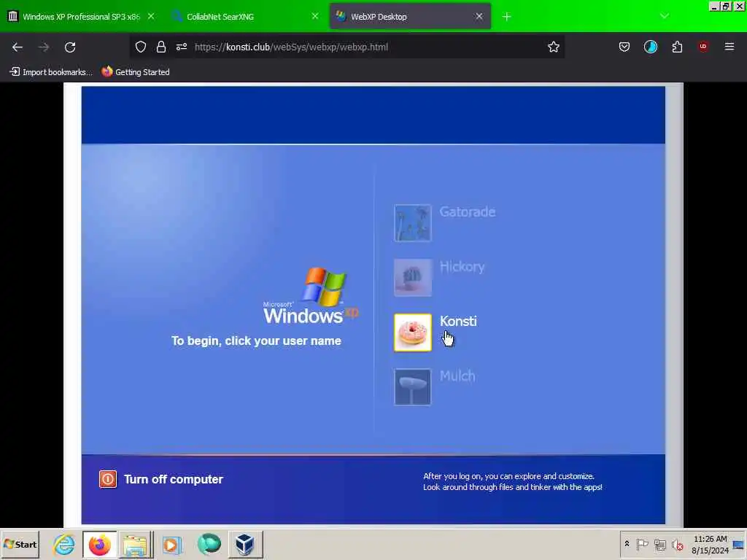Screen dimensions: 747x560
Task: Click the red Turn off power icon
Action: [x=108, y=479]
